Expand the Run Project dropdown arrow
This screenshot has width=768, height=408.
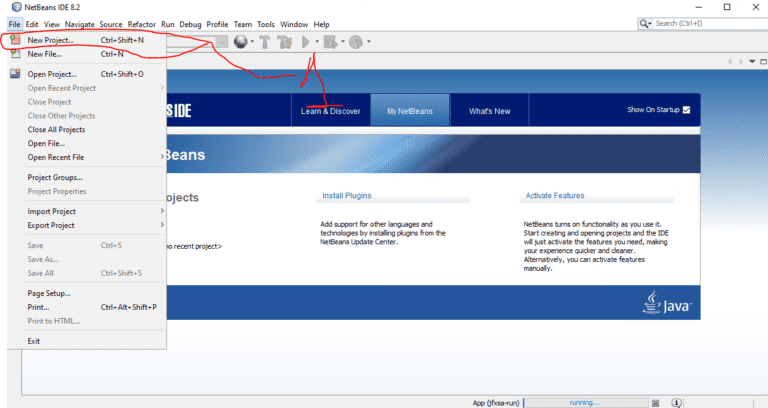coord(317,42)
